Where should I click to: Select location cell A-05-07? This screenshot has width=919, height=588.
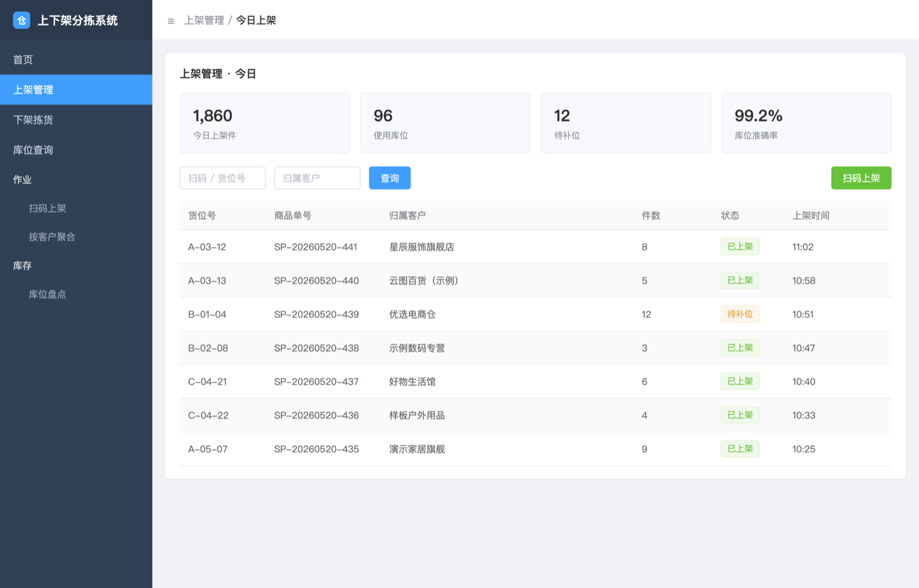coord(208,449)
